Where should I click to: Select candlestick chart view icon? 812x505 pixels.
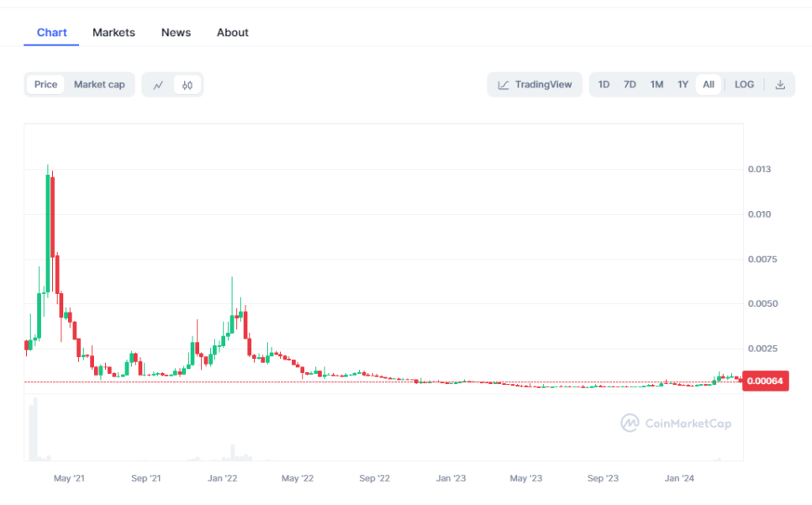point(187,85)
